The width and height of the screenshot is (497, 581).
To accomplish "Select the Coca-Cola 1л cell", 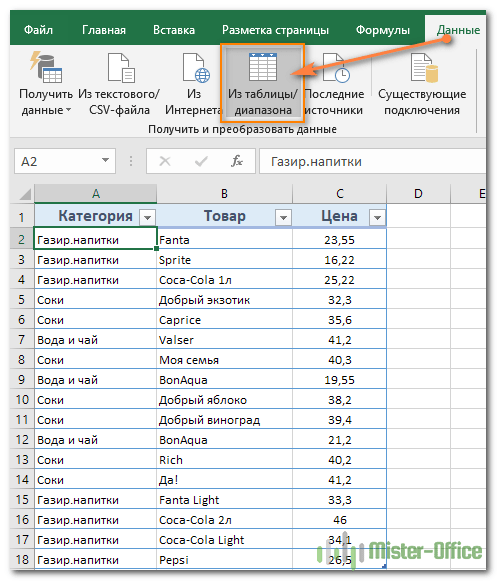I will coord(224,280).
